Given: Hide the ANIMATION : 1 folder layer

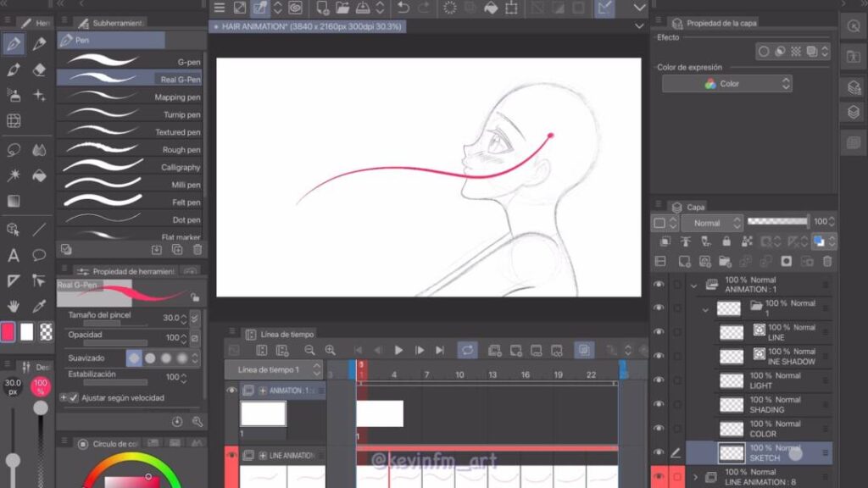Looking at the screenshot, I should [659, 285].
